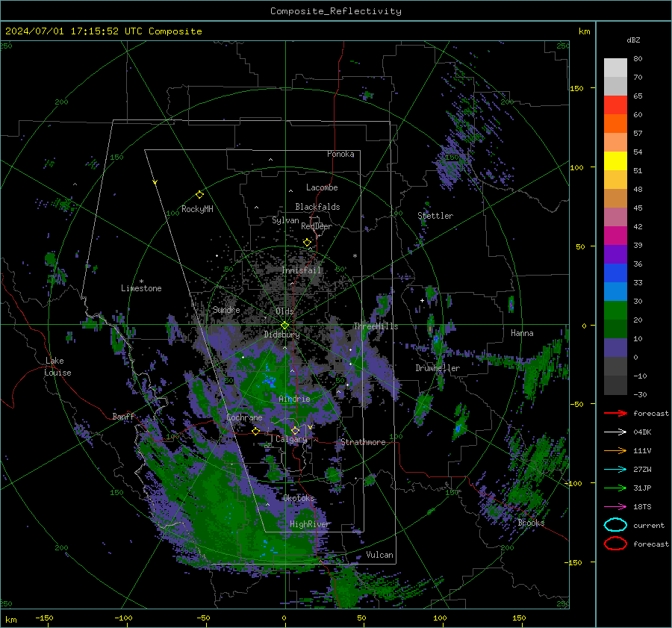Click the Olds city label
The image size is (672, 628).
point(284,311)
